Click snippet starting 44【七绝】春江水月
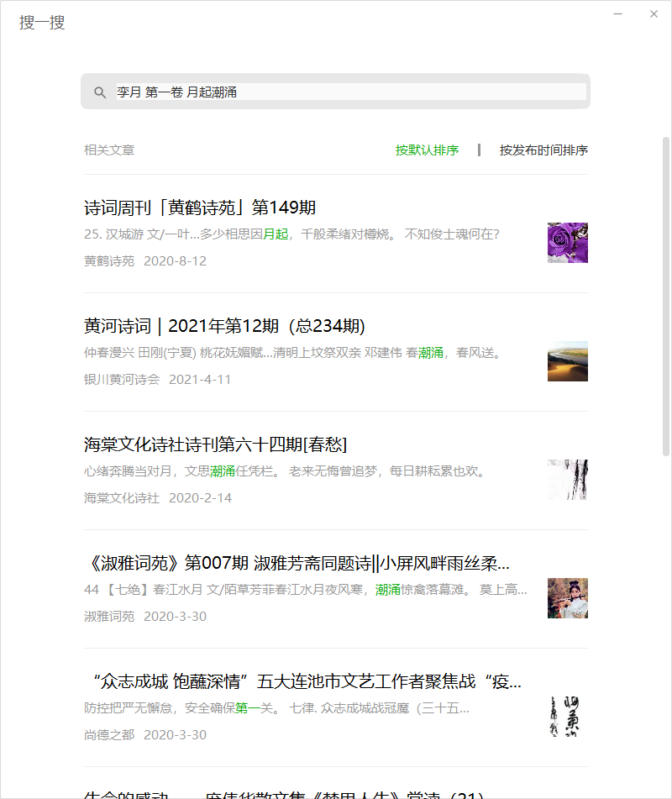This screenshot has height=799, width=672. [306, 590]
